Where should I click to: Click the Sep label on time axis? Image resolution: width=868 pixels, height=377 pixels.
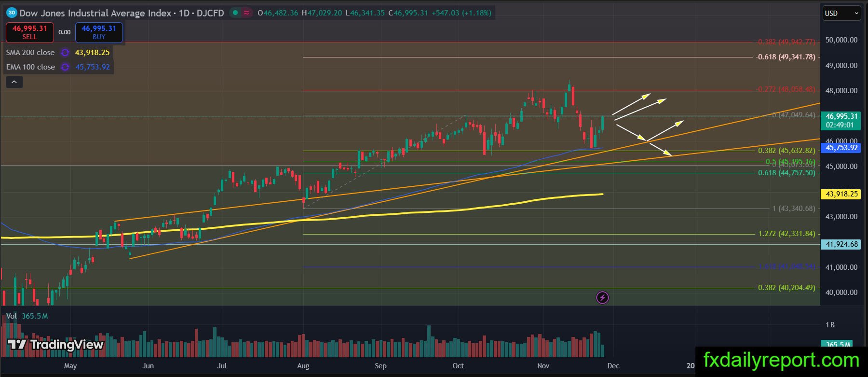[380, 366]
